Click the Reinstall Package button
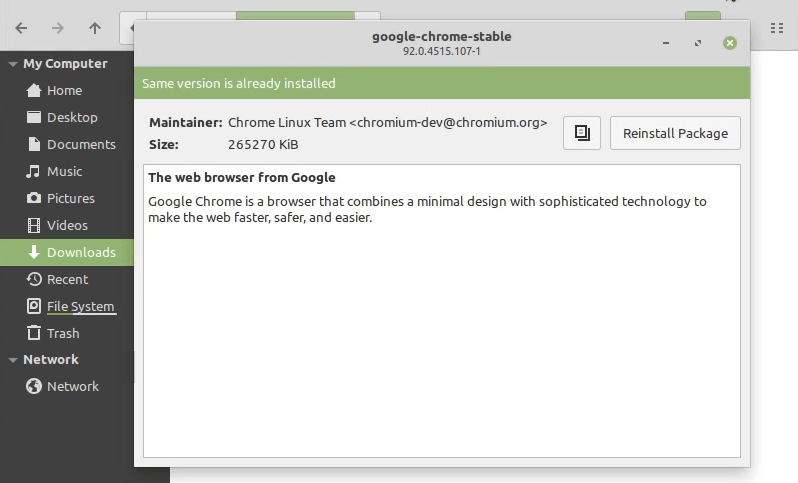Screen dimensions: 798x483 pyautogui.click(x=675, y=133)
